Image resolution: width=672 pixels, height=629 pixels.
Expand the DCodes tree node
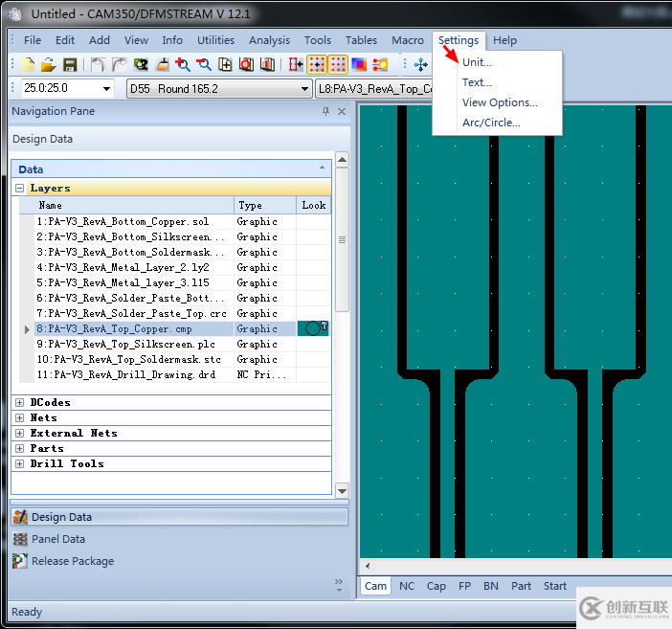pos(19,403)
